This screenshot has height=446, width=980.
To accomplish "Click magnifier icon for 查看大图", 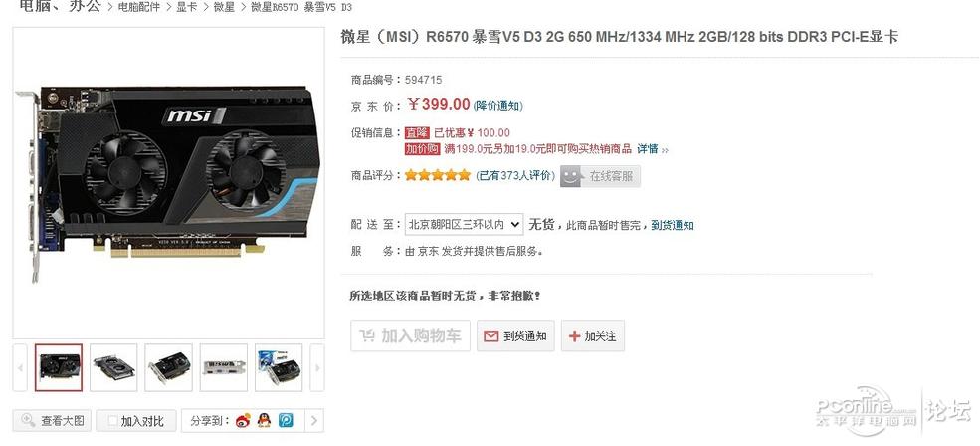I will (x=28, y=420).
